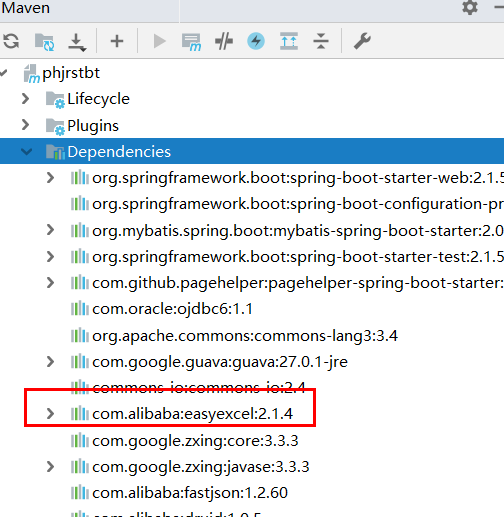Viewport: 504px width, 517px height.
Task: Select org.apache.commons:commons-lang3:3.4 row
Action: 252,335
